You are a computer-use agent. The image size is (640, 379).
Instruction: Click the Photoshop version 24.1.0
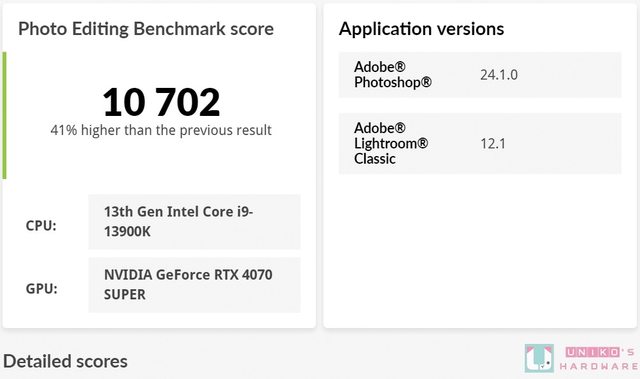pos(499,75)
